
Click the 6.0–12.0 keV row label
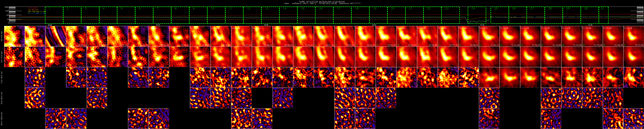point(2,57)
